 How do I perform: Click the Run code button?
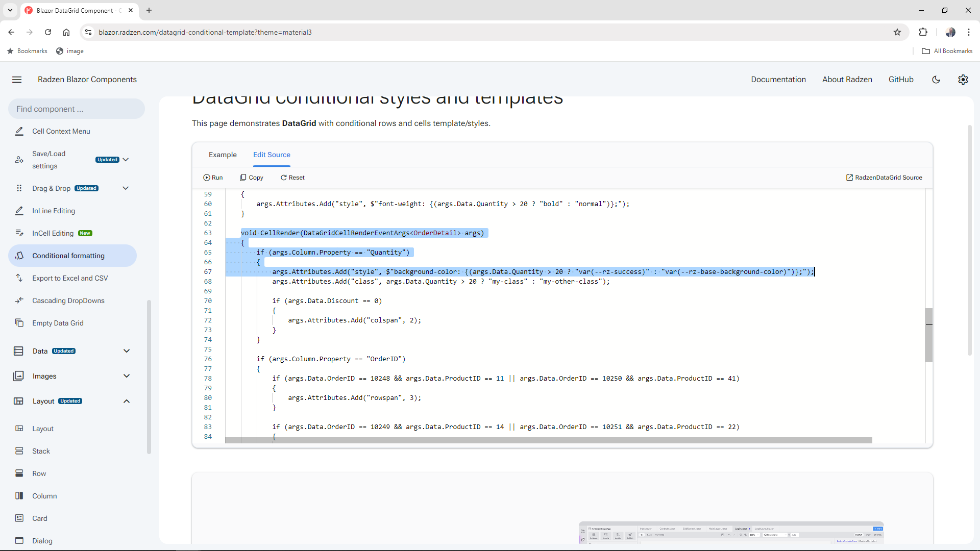click(x=213, y=178)
